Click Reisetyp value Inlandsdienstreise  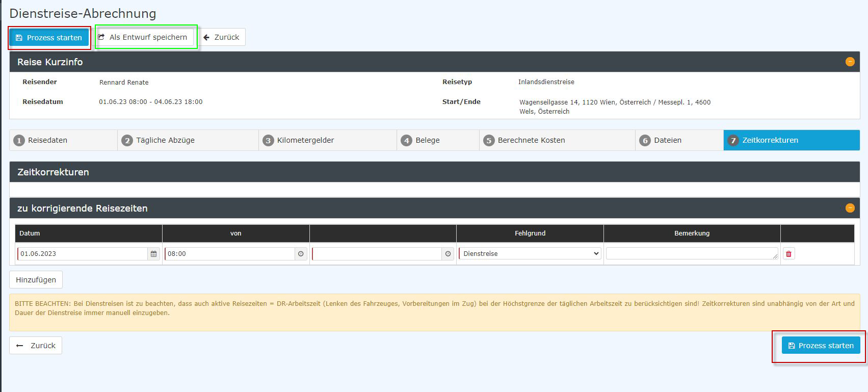546,82
